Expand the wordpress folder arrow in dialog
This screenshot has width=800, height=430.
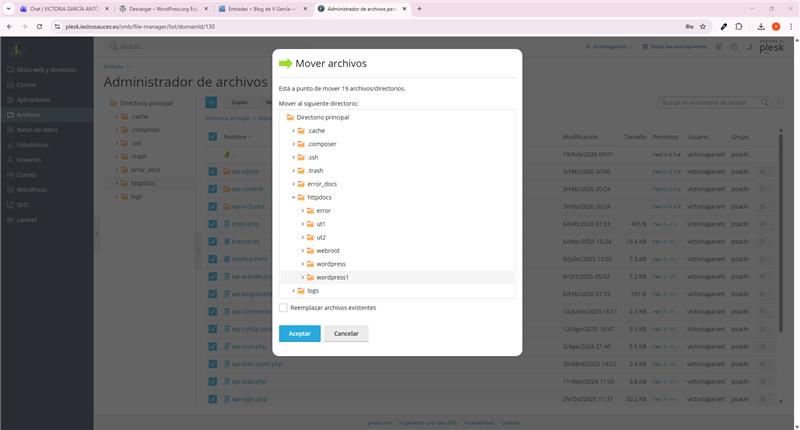(302, 264)
